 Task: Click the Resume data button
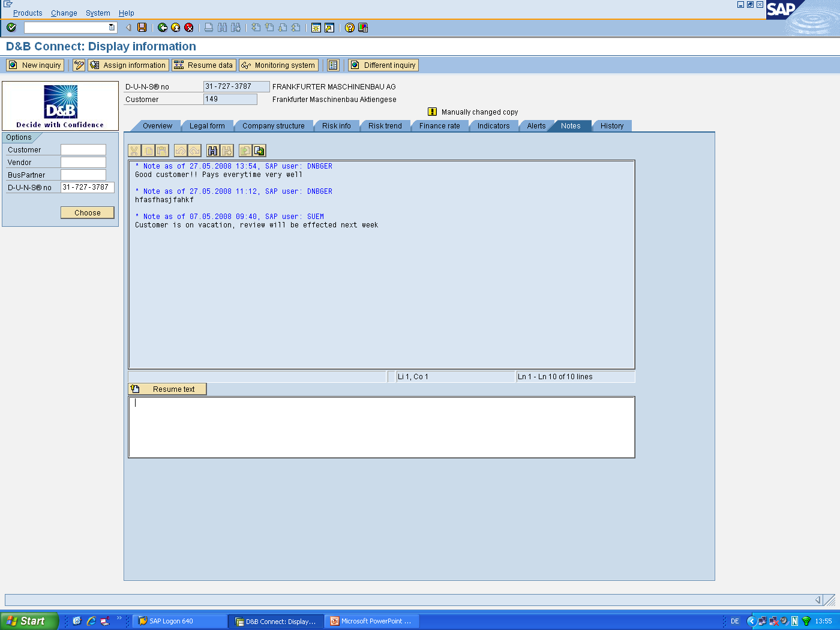pyautogui.click(x=204, y=65)
